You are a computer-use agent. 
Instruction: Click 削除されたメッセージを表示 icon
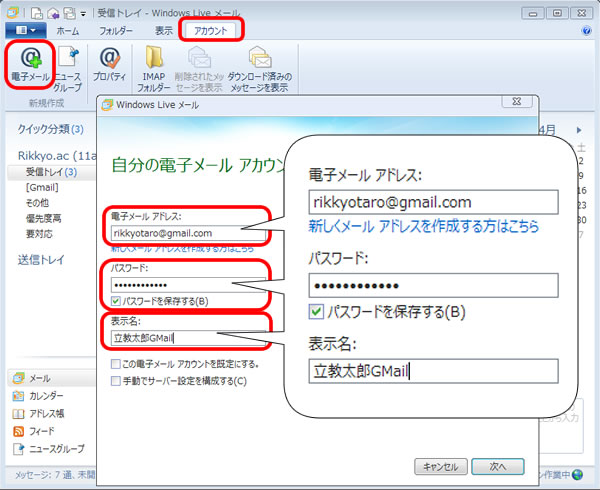[x=199, y=69]
